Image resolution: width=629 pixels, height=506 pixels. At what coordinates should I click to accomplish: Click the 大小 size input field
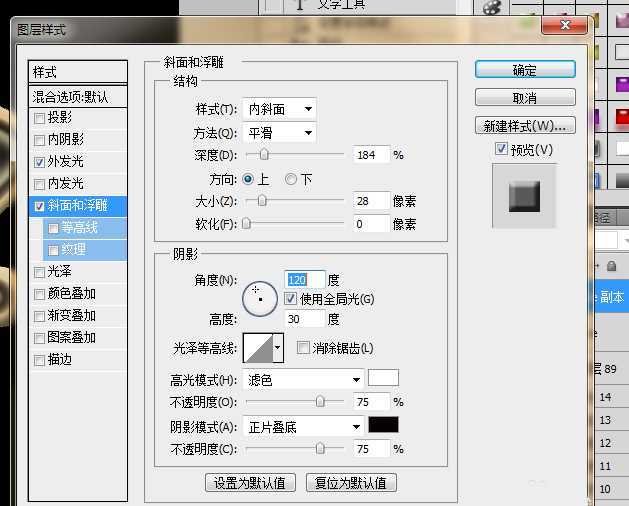pyautogui.click(x=371, y=201)
